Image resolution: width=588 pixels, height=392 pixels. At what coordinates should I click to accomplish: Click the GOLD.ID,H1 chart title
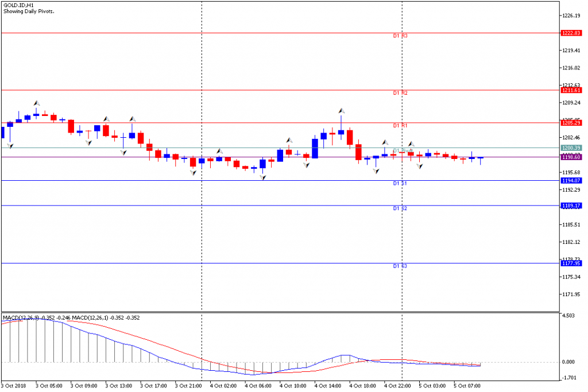pyautogui.click(x=18, y=6)
